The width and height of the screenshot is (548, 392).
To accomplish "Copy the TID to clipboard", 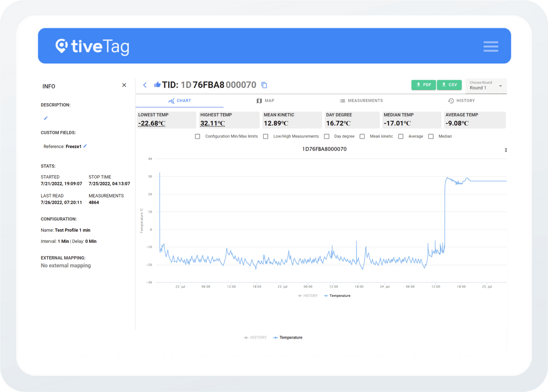I will (264, 85).
